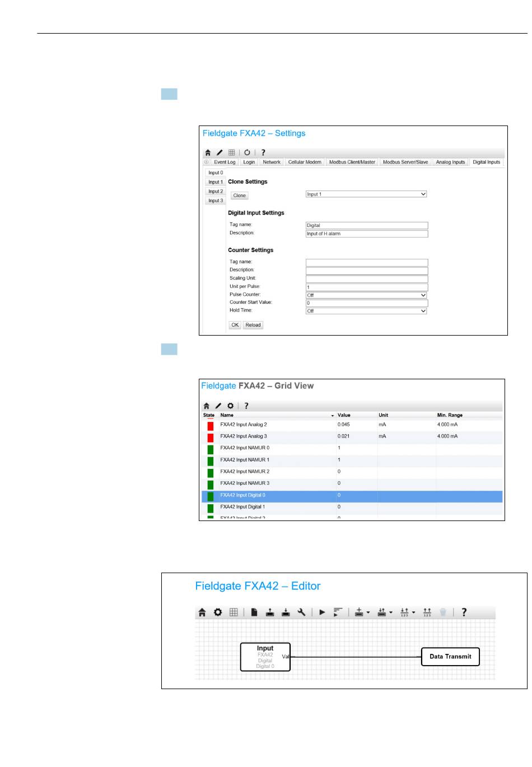Open help question mark in Editor toolbar
Viewport: 532px width, 767px height.
click(x=464, y=612)
